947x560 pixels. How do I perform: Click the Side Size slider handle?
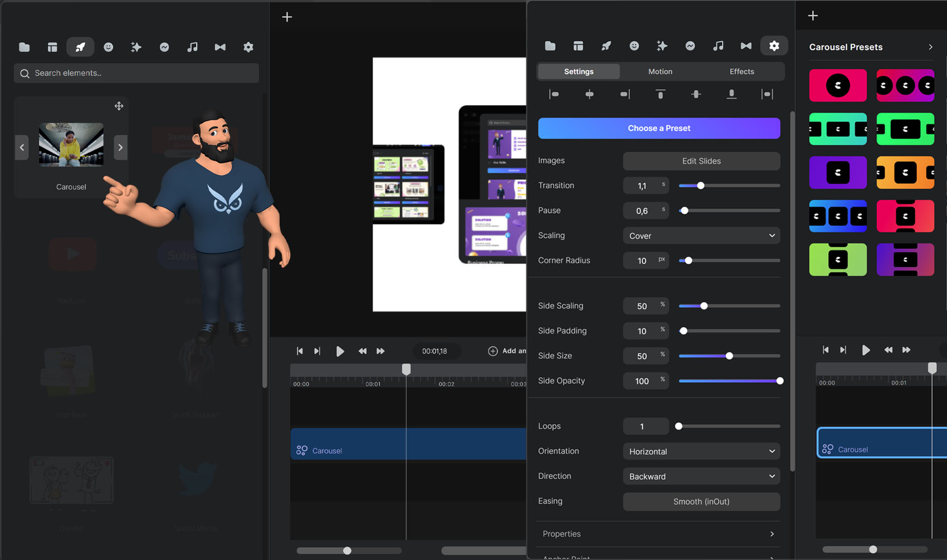(x=729, y=356)
